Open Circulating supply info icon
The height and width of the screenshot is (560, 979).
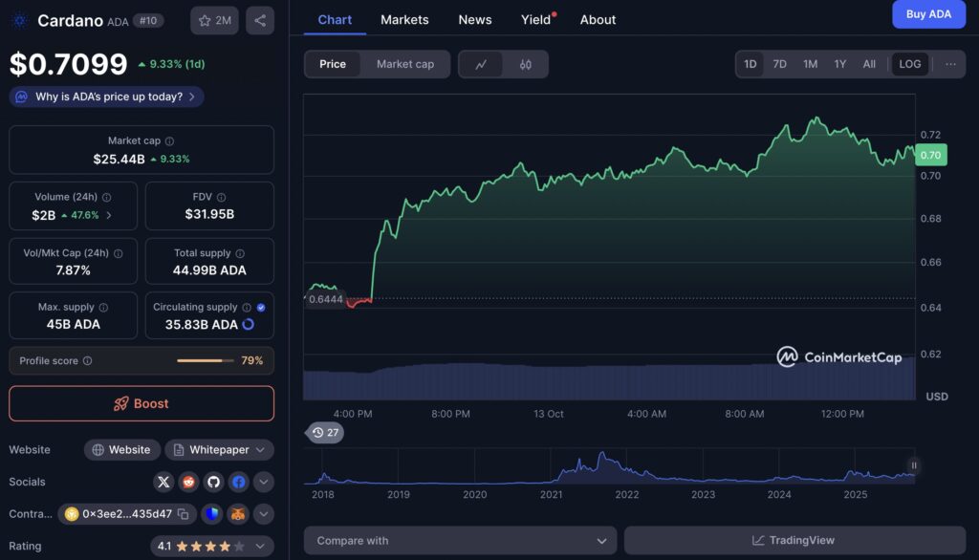point(247,307)
